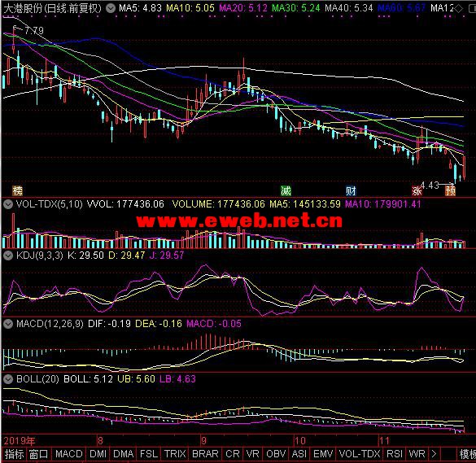The height and width of the screenshot is (463, 476).
Task: Click the October month marker on timeline
Action: (300, 440)
